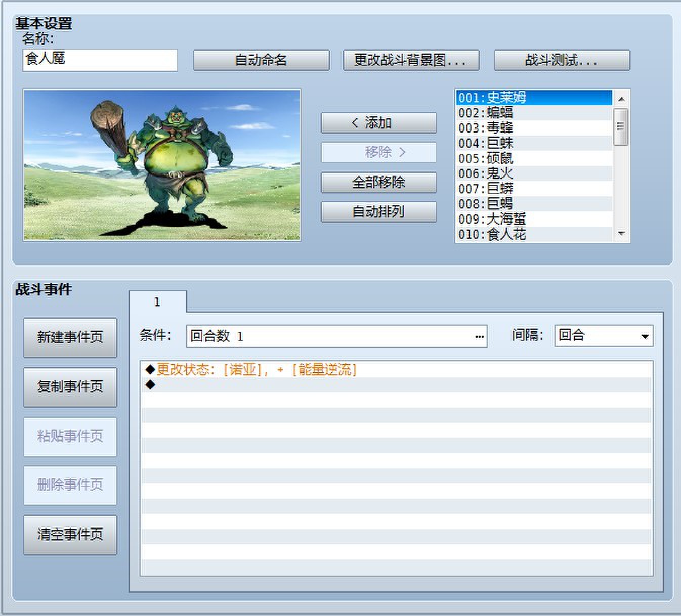The width and height of the screenshot is (681, 616).
Task: Select 002:蝙蝠 in the enemy list
Action: (534, 112)
